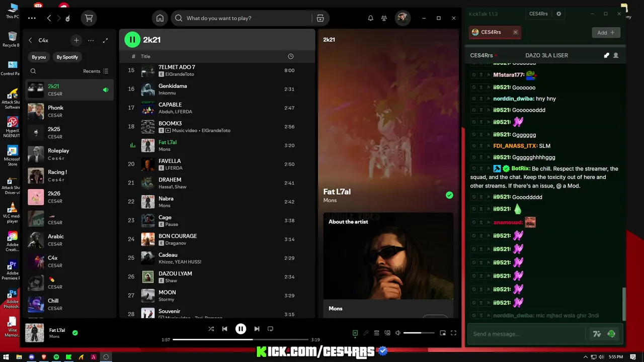Toggle liked check in bottom player bar
The height and width of the screenshot is (362, 644).
coord(75,332)
